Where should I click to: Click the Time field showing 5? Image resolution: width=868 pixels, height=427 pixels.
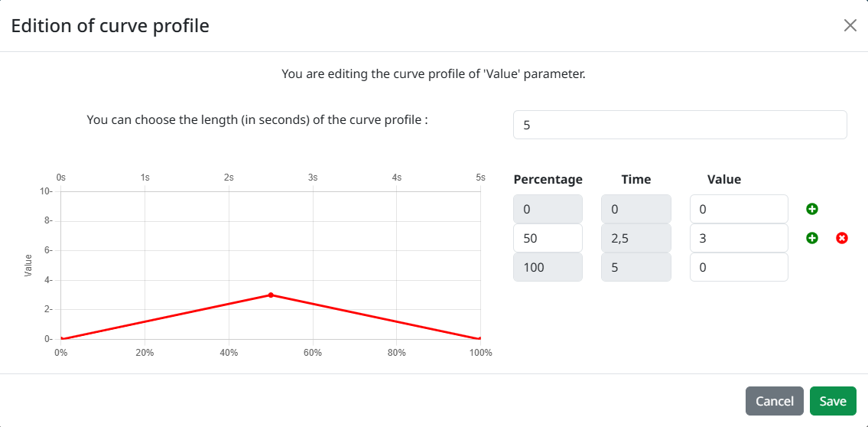pyautogui.click(x=636, y=268)
